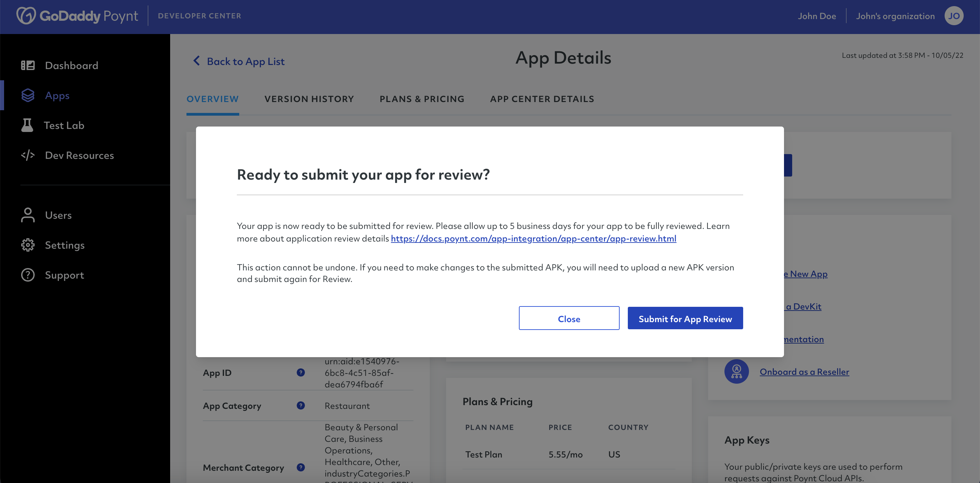Image resolution: width=980 pixels, height=483 pixels.
Task: Click the Onboard as a Reseller badge icon
Action: click(x=736, y=371)
